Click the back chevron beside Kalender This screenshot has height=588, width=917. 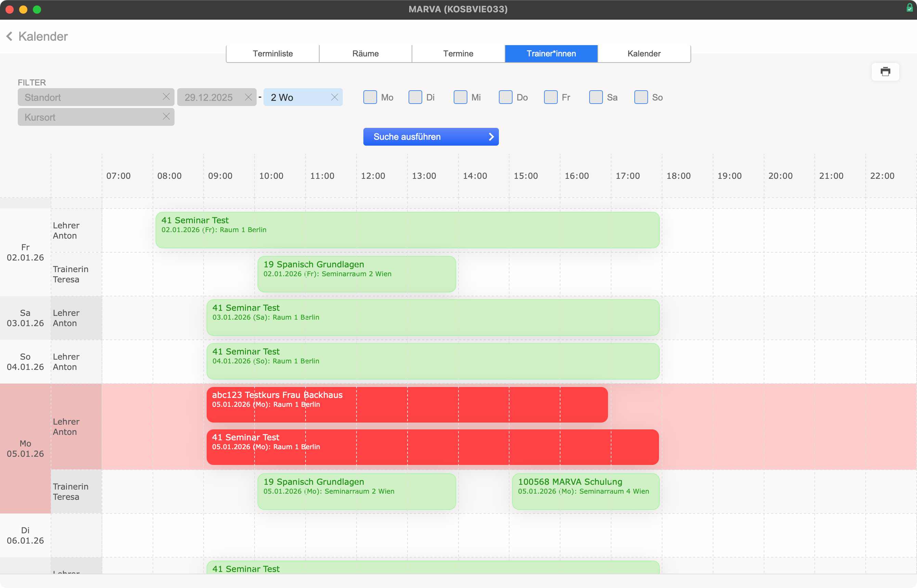click(x=10, y=36)
